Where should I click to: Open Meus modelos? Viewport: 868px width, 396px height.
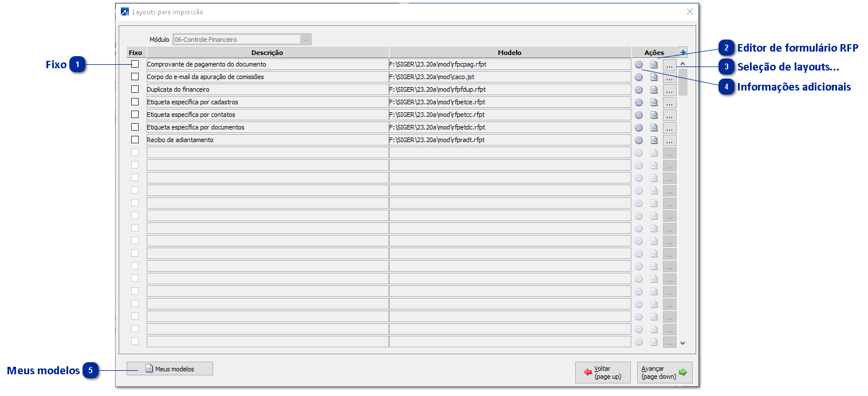tap(170, 368)
